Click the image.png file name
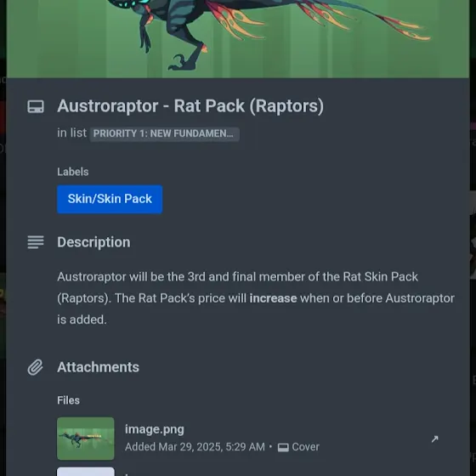This screenshot has height=476, width=476. coord(155,429)
